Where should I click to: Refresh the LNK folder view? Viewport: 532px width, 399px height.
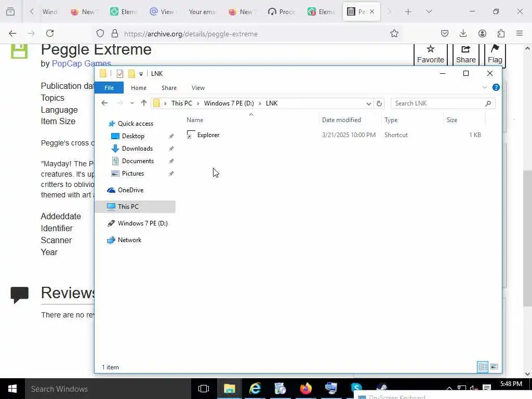click(x=379, y=103)
